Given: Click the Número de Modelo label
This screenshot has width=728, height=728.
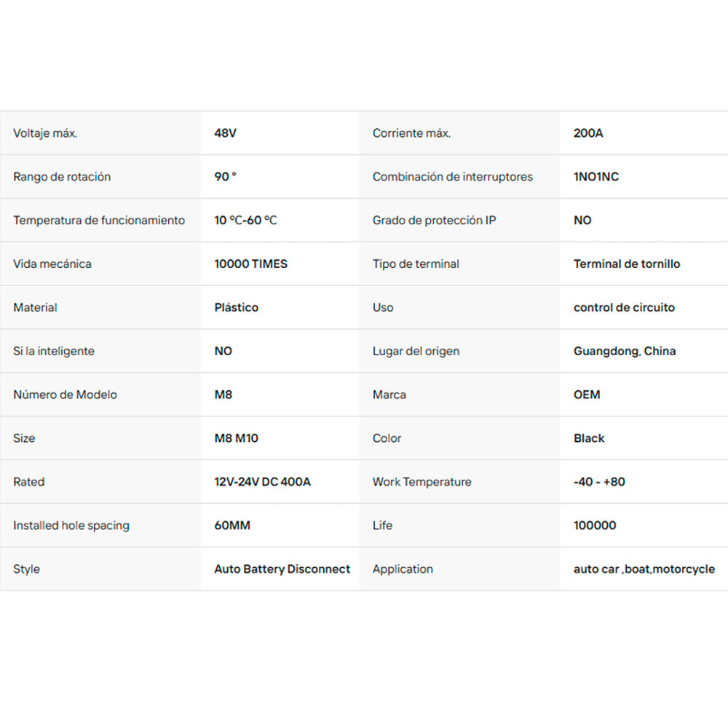Looking at the screenshot, I should 65,395.
